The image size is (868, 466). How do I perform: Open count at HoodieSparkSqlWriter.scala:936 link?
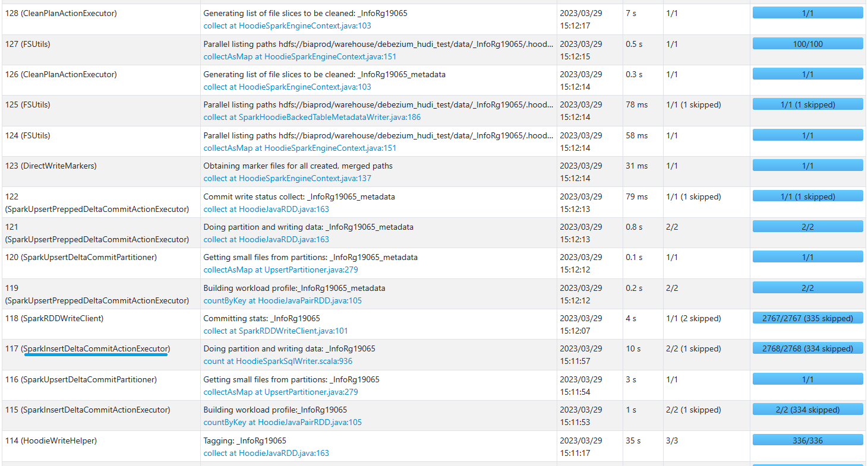[278, 362]
